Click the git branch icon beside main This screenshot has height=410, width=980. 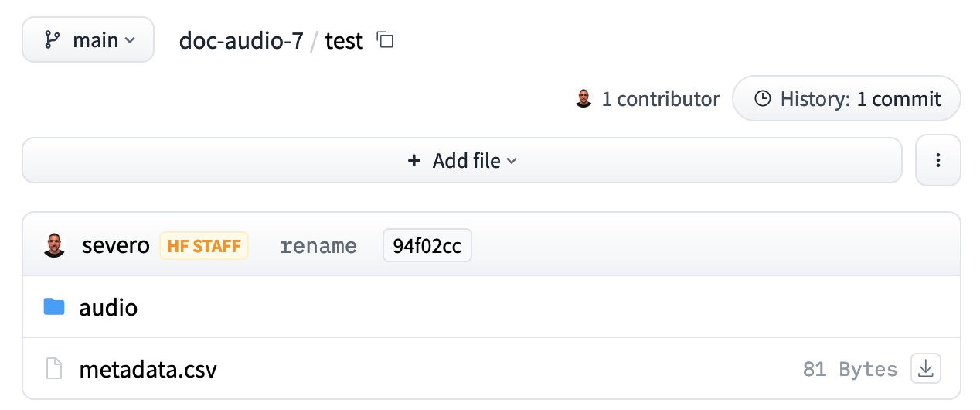[53, 40]
